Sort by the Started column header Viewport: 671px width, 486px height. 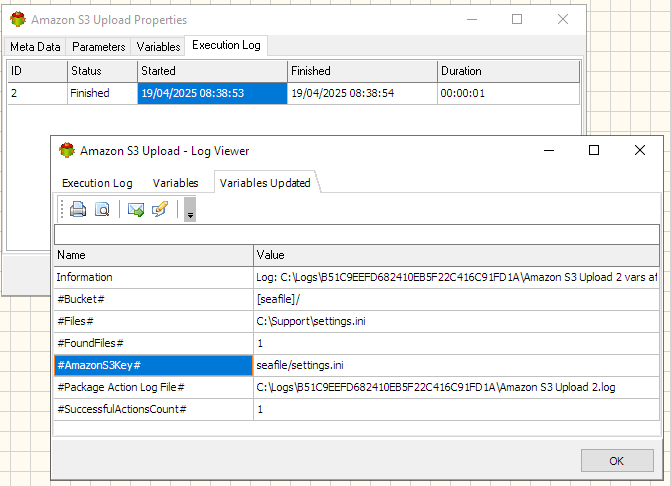tap(212, 71)
